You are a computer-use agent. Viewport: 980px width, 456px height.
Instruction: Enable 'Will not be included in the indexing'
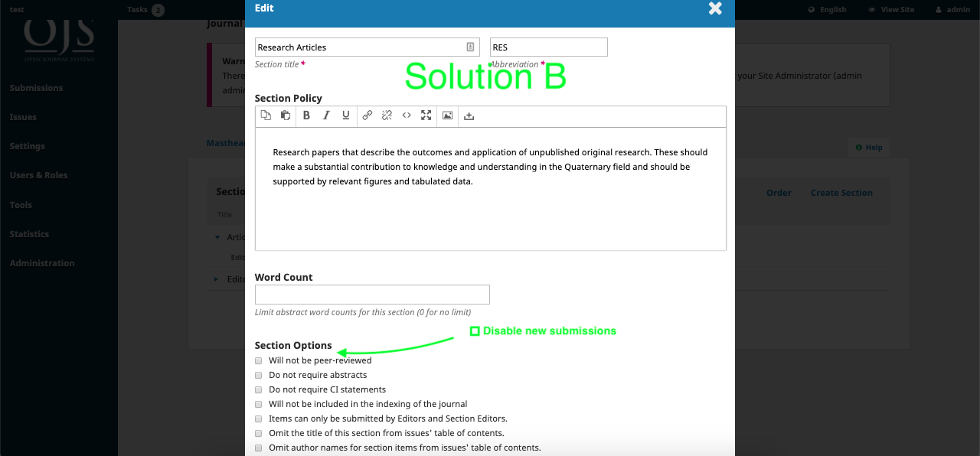(259, 404)
